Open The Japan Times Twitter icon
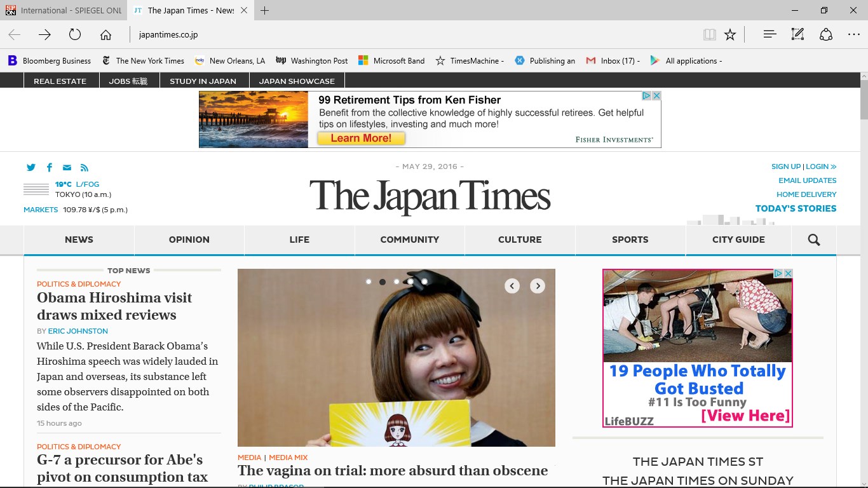This screenshot has height=488, width=868. tap(31, 167)
